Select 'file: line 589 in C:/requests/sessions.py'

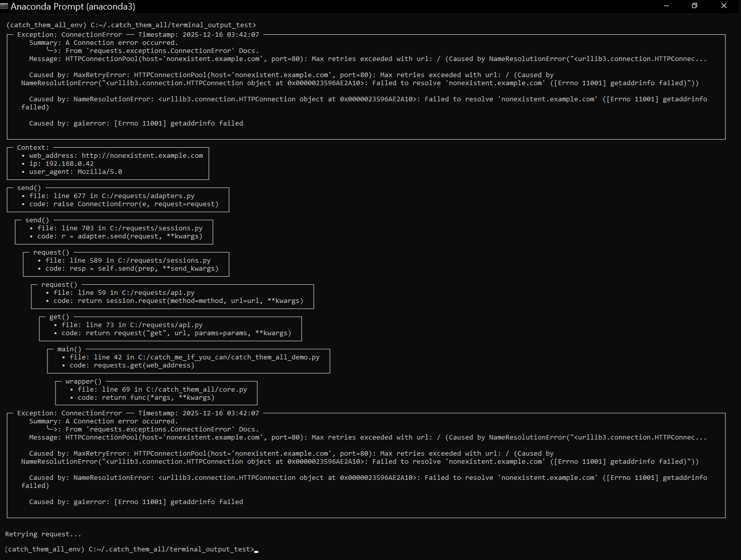coord(125,261)
